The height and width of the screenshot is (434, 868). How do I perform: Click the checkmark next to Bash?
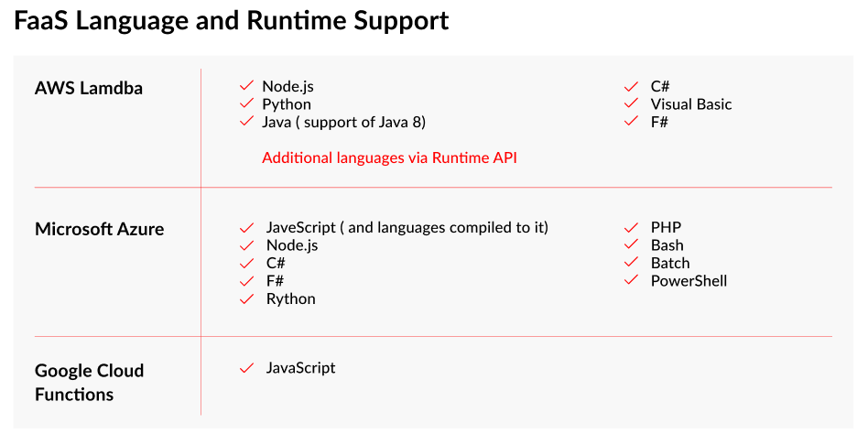(x=631, y=244)
